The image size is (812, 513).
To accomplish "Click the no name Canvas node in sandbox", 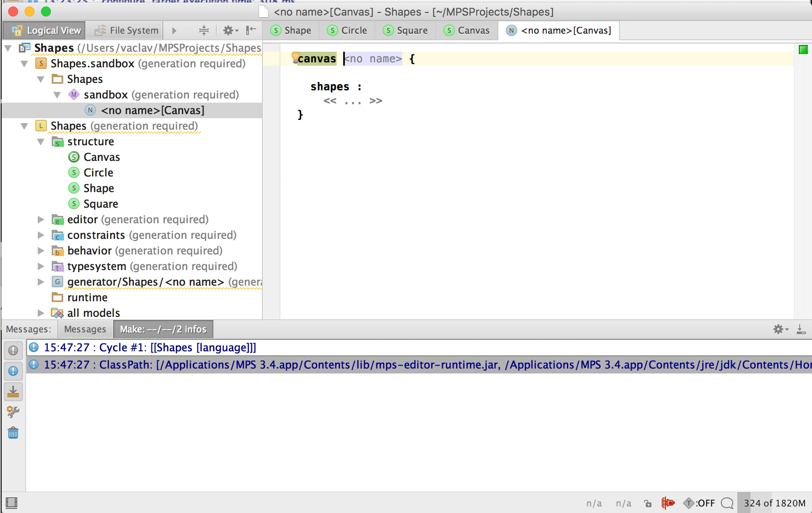I will point(153,110).
